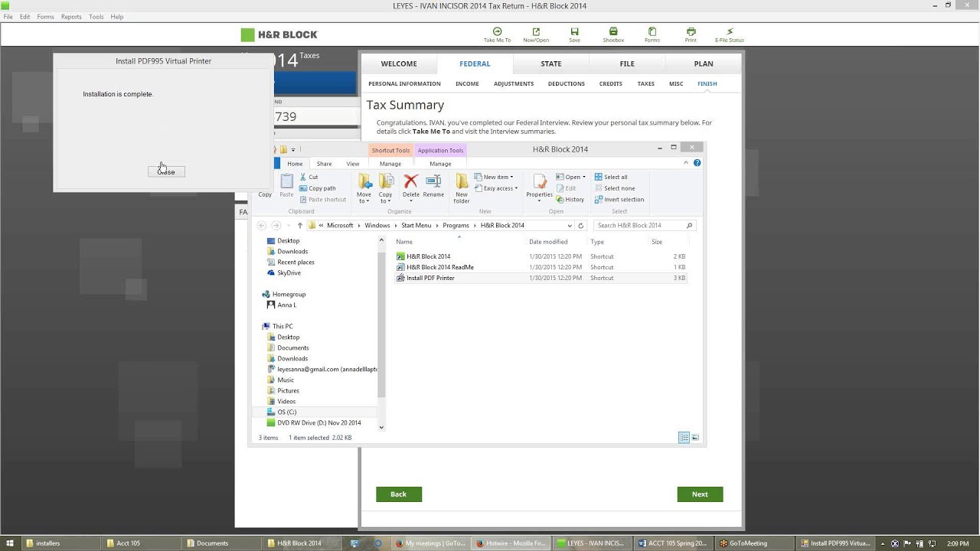Image resolution: width=980 pixels, height=551 pixels.
Task: Refresh the Explorer address bar
Action: (581, 226)
